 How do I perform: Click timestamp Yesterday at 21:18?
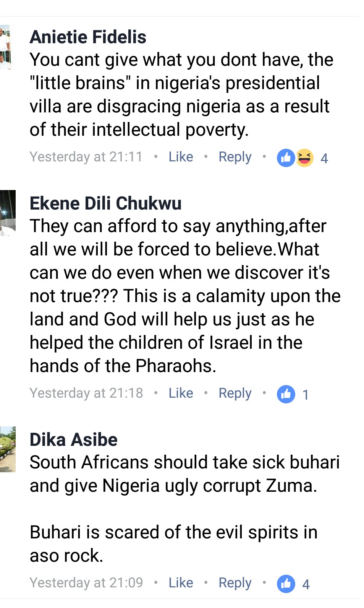(86, 393)
